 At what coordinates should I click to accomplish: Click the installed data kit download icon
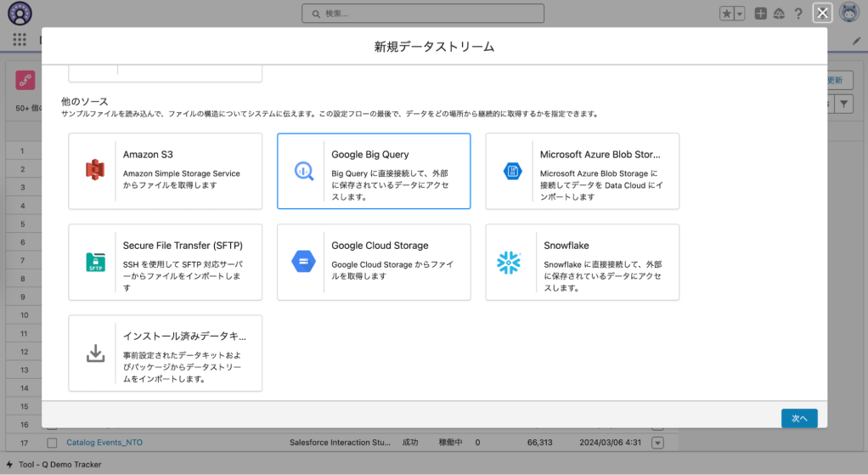95,353
